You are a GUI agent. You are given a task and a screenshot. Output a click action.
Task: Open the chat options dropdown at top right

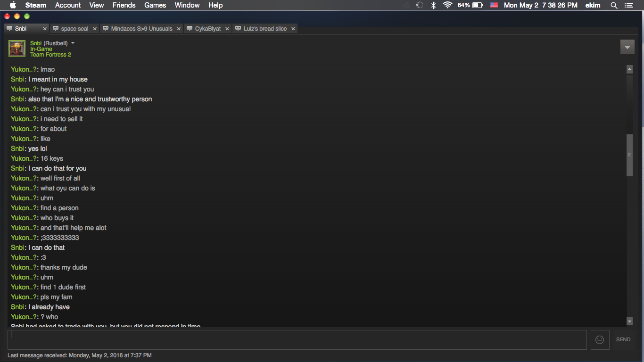pos(627,47)
